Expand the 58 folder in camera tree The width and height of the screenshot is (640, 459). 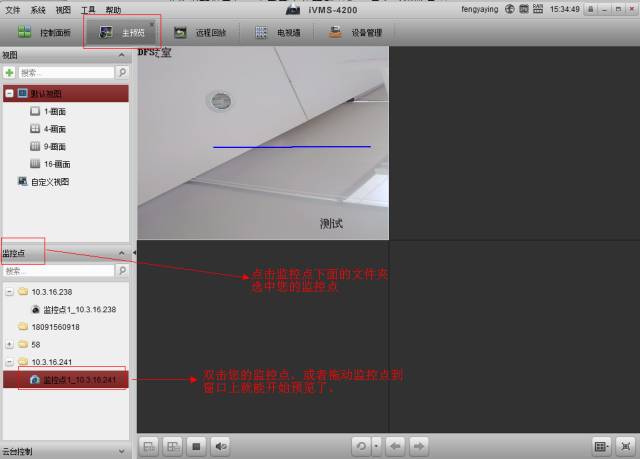click(x=9, y=344)
